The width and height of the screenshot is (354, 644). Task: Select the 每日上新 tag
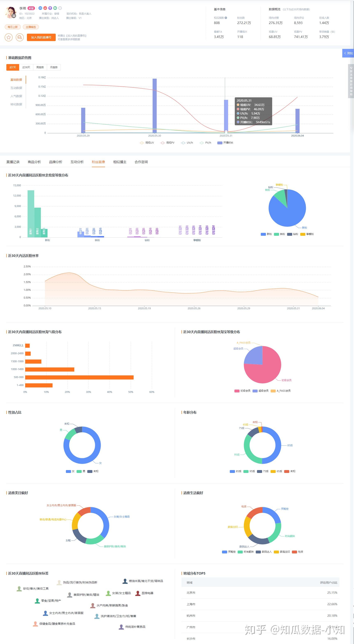click(13, 27)
